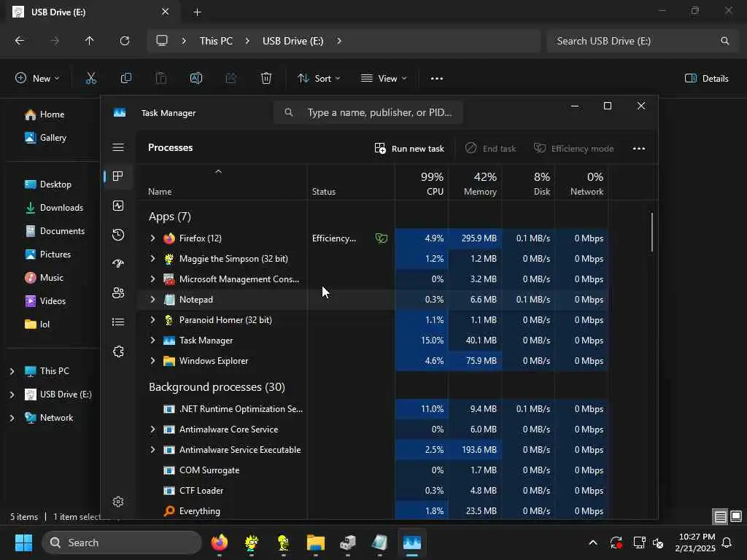Open the Sort dropdown in Explorer
This screenshot has height=560, width=747.
[x=319, y=79]
